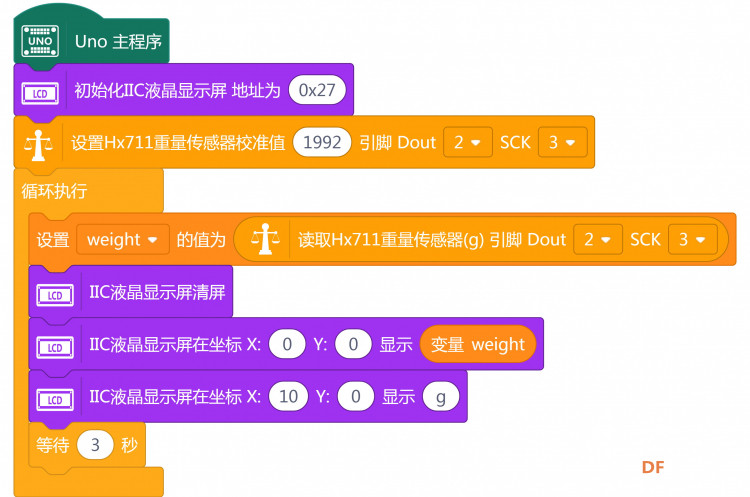The image size is (750, 497).
Task: Click the 初始化IIC液晶显示屏 地址为 label
Action: [177, 90]
